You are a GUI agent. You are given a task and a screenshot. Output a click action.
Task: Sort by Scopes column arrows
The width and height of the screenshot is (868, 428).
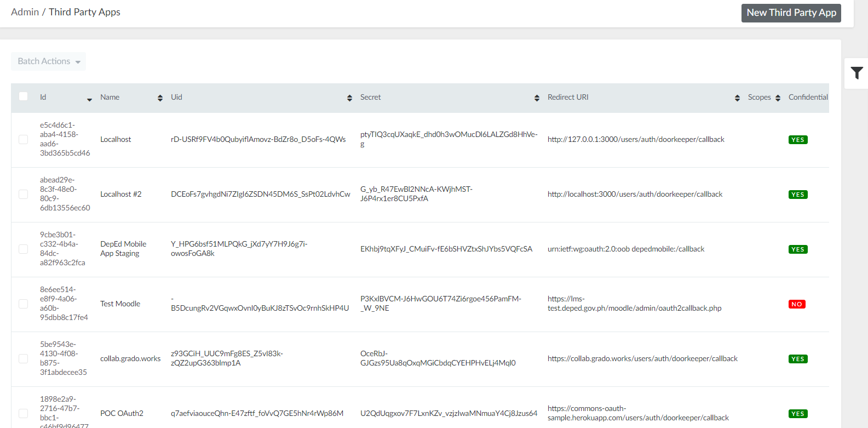(x=778, y=98)
